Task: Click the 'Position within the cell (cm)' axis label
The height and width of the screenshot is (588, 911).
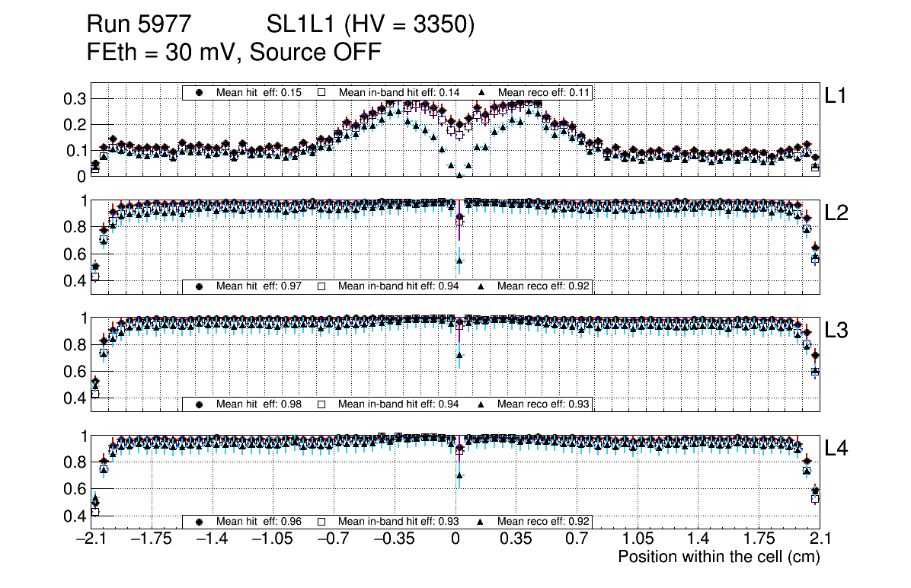Action: tap(718, 557)
